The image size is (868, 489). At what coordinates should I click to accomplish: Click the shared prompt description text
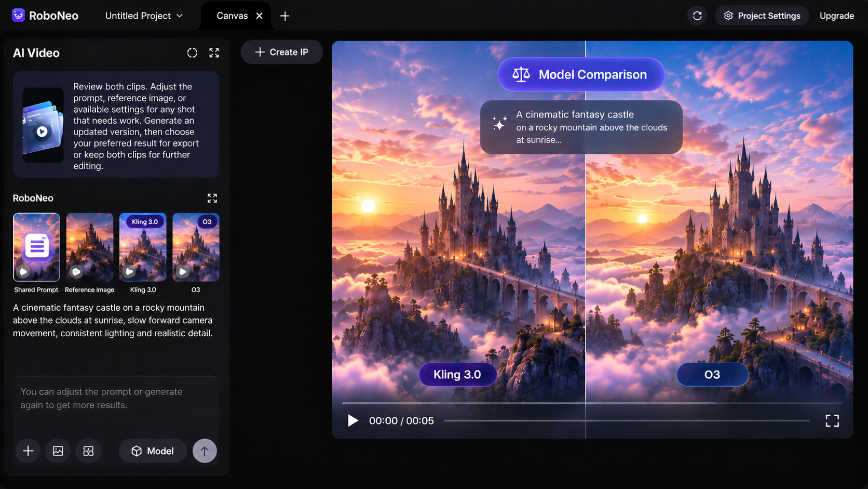113,320
